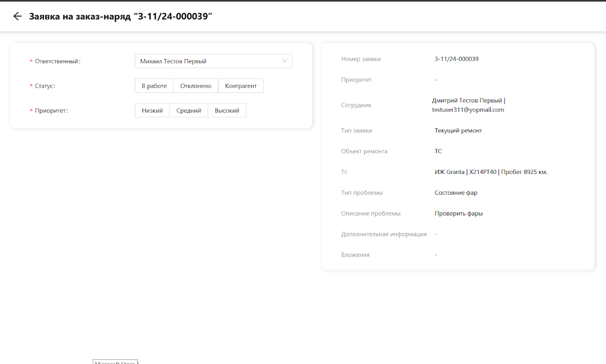Select Высокий priority
The image size is (606, 364).
click(x=227, y=111)
